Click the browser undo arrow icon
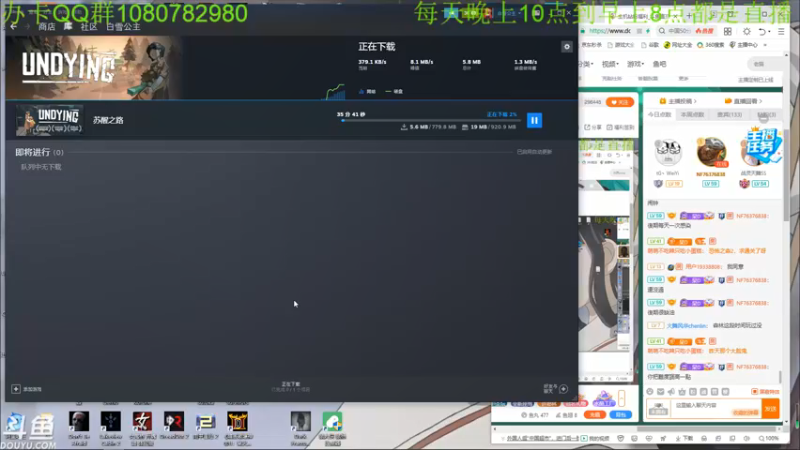 762,32
